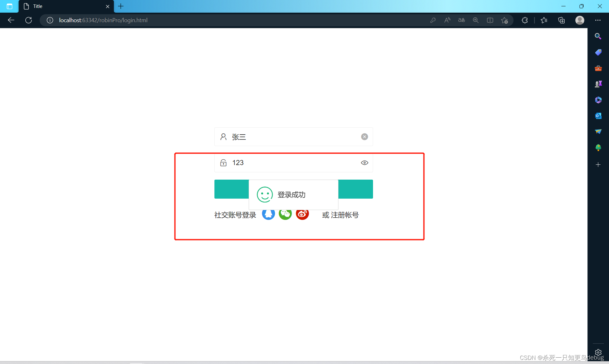Open tab actions menu icon
609x364 pixels.
(10, 6)
